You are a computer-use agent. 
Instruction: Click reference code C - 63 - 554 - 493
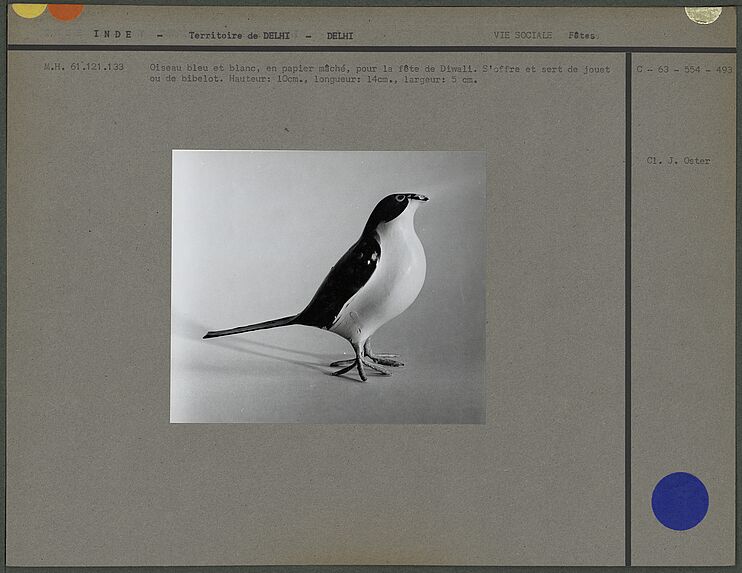tap(684, 70)
